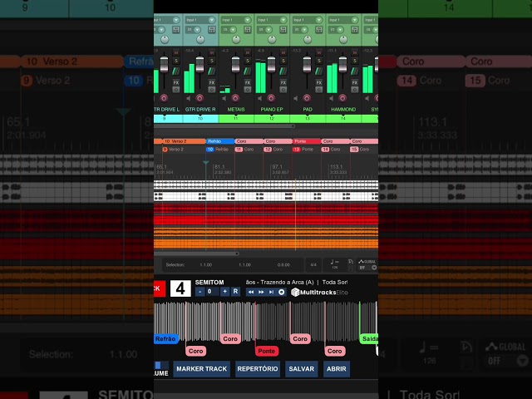Image resolution: width=532 pixels, height=399 pixels.
Task: Solo the METAIS track
Action: (x=248, y=61)
